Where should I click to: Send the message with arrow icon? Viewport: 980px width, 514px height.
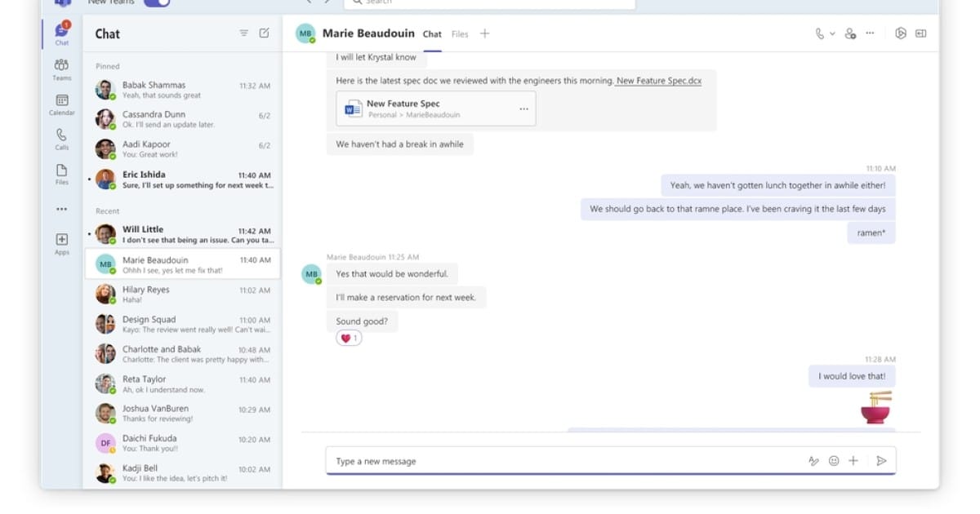tap(881, 461)
